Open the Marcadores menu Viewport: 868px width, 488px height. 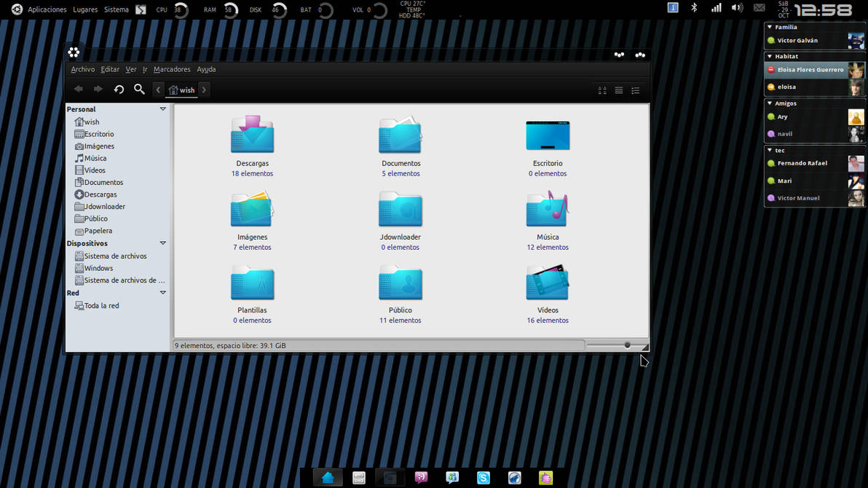172,69
